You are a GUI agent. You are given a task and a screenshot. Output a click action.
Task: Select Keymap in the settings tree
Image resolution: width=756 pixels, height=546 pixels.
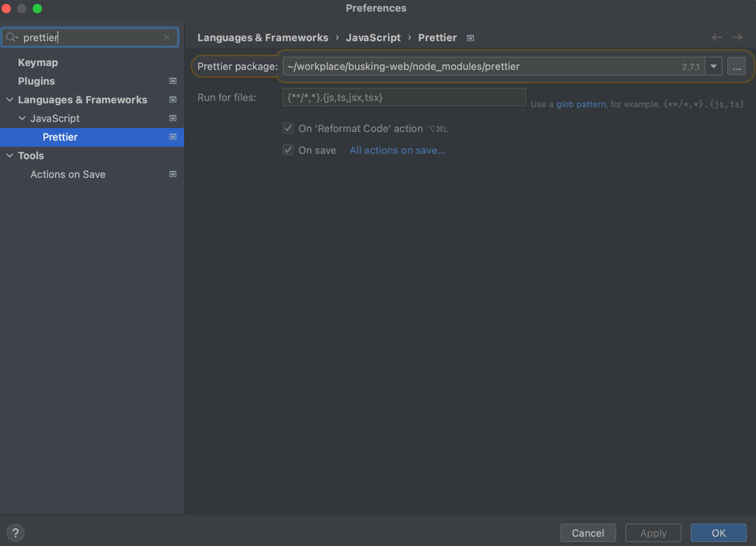[x=38, y=63]
